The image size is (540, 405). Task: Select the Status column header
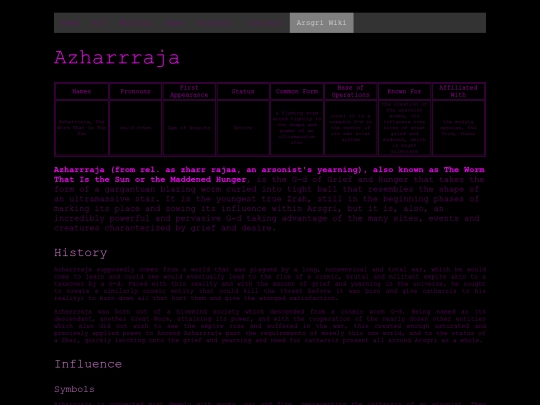pyautogui.click(x=243, y=92)
